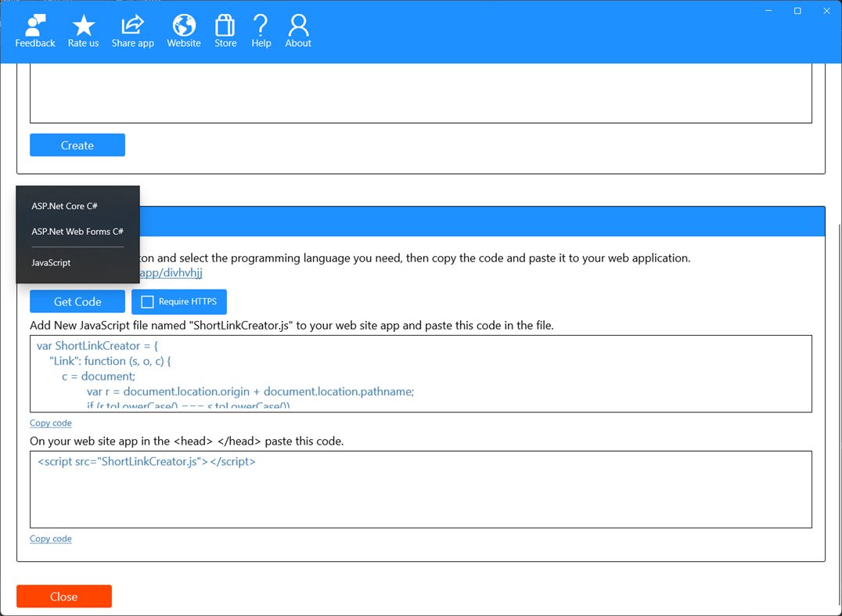The width and height of the screenshot is (842, 616).
Task: Enable the Require HTTPS checkbox
Action: click(x=146, y=301)
